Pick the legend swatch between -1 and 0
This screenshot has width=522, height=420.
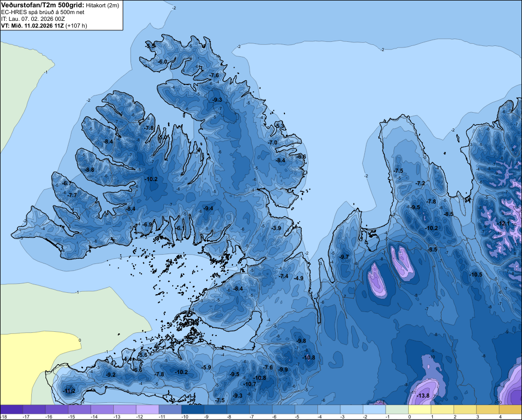tap(397, 410)
